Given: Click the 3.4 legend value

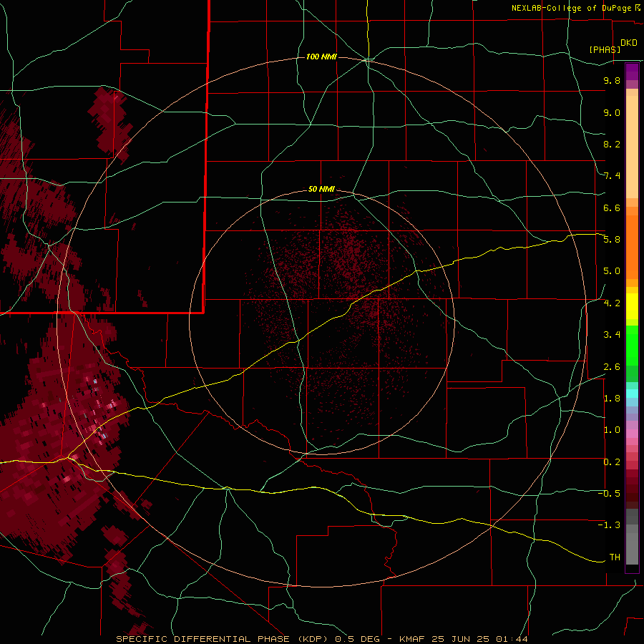Looking at the screenshot, I should tap(612, 335).
